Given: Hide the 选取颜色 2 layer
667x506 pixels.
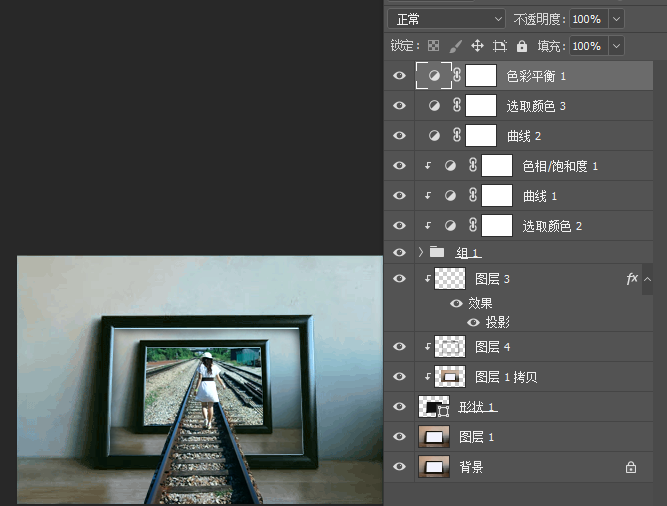Looking at the screenshot, I should [x=399, y=225].
